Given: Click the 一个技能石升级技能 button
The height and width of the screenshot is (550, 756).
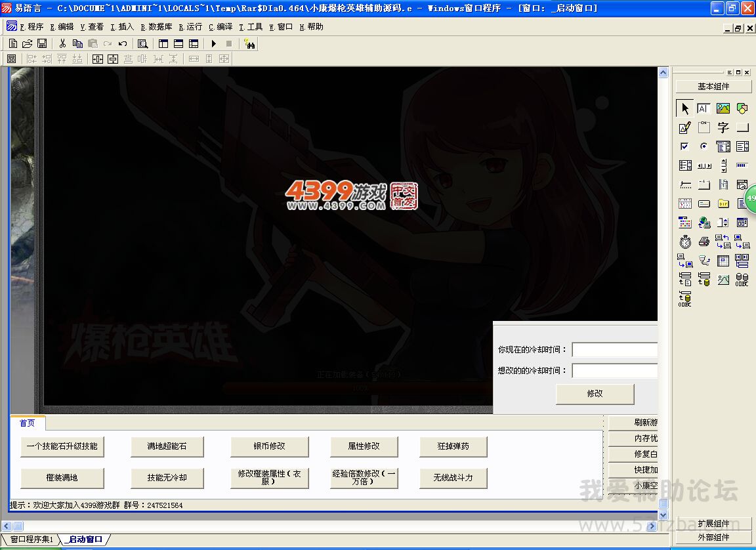Looking at the screenshot, I should [x=62, y=446].
